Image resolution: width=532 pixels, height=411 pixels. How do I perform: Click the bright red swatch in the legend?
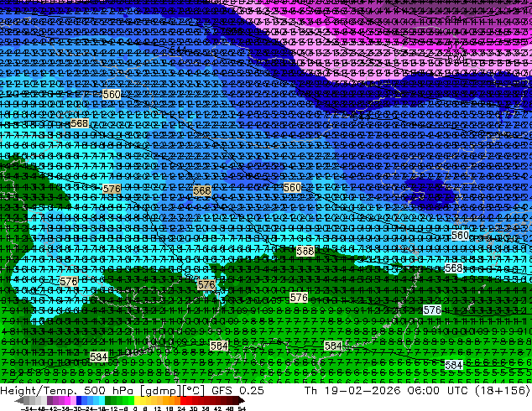183,400
